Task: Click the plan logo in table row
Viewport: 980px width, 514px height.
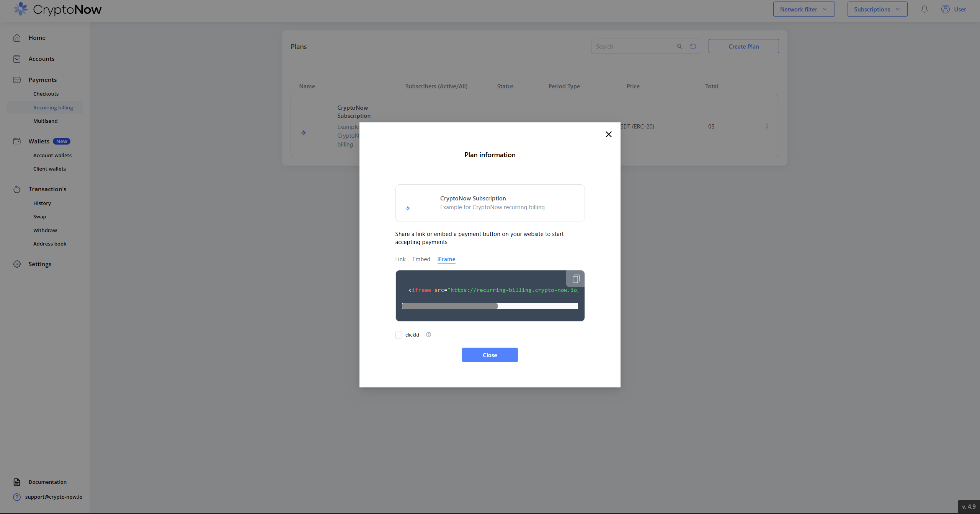Action: point(304,133)
